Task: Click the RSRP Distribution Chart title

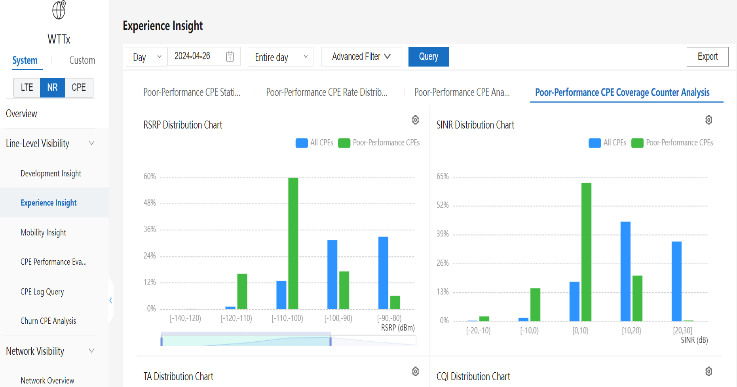Action: click(x=182, y=125)
